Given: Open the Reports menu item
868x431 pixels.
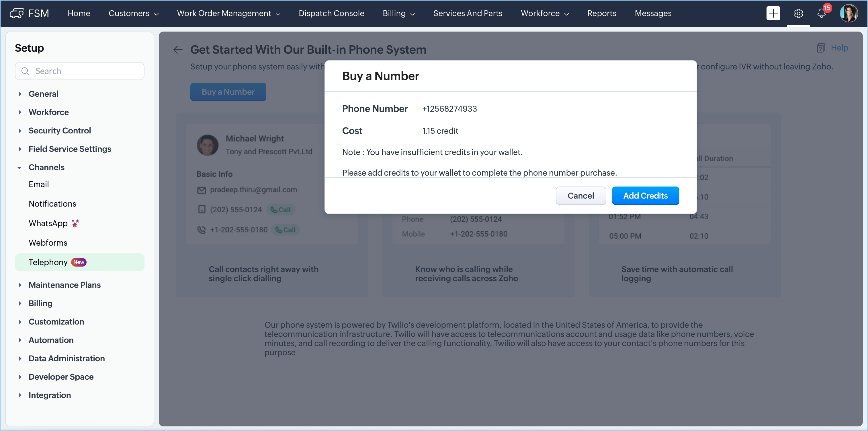Looking at the screenshot, I should pyautogui.click(x=601, y=13).
